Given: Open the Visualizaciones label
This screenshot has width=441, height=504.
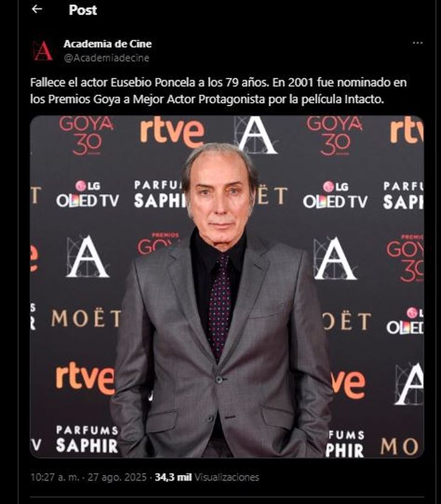Looking at the screenshot, I should point(227,477).
